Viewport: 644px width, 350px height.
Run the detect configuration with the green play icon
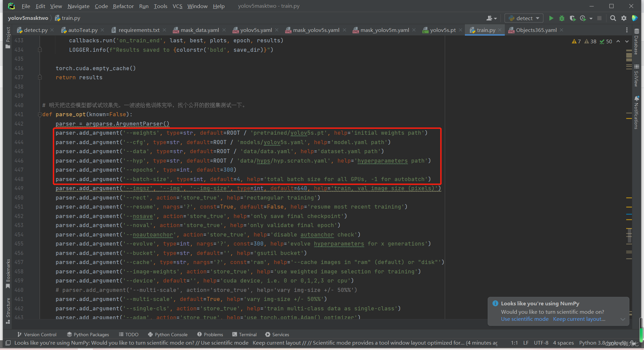click(x=551, y=18)
